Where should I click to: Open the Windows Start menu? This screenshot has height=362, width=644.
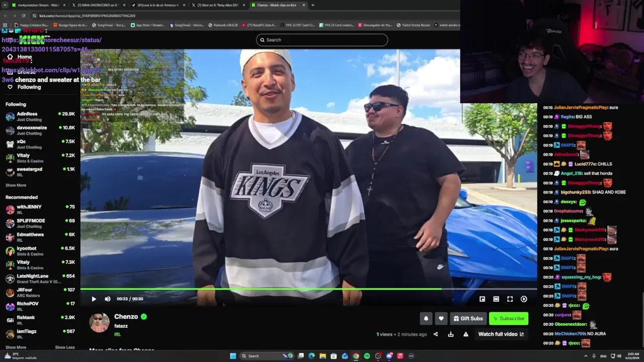tap(233, 356)
